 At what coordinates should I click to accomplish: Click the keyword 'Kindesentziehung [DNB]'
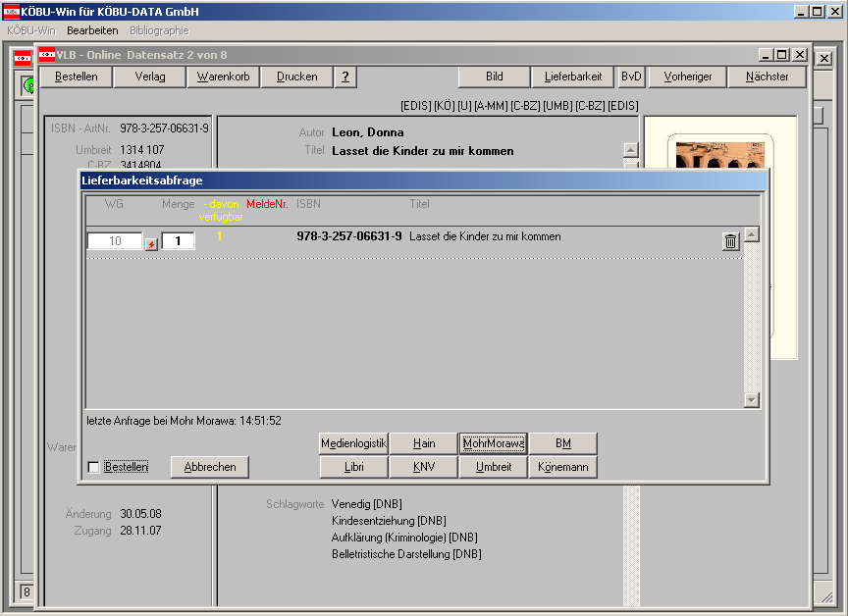coord(389,521)
